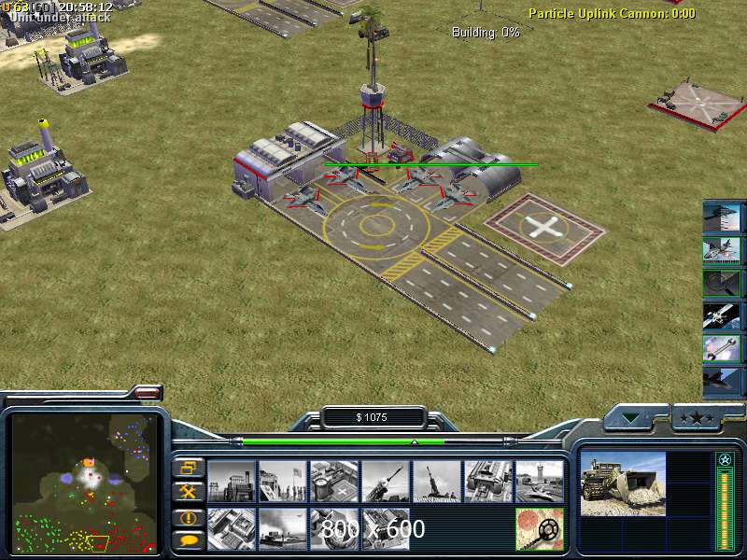The width and height of the screenshot is (747, 560).
Task: Use the dark jet power shortcut
Action: [721, 381]
